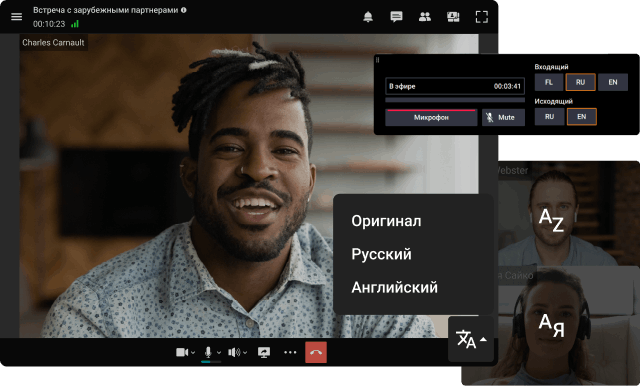Open speaker options dropdown arrow

(245, 353)
